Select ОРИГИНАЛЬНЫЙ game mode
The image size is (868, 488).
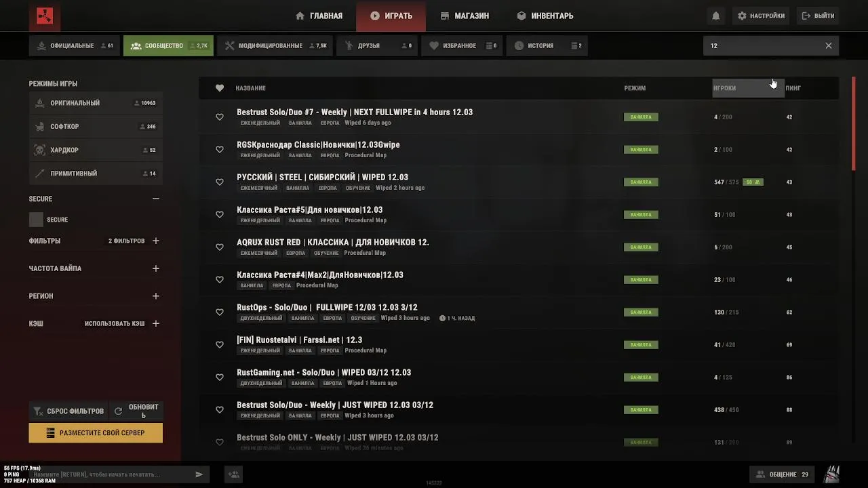pos(96,103)
